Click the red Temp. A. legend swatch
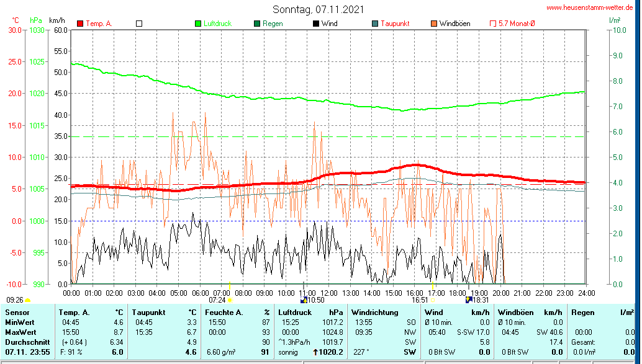The height and width of the screenshot is (364, 642). 80,24
